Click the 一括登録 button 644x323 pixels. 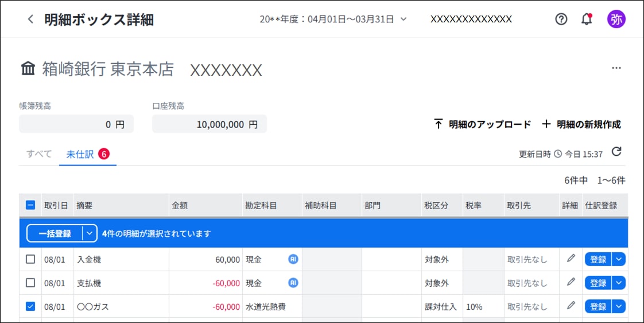(55, 233)
